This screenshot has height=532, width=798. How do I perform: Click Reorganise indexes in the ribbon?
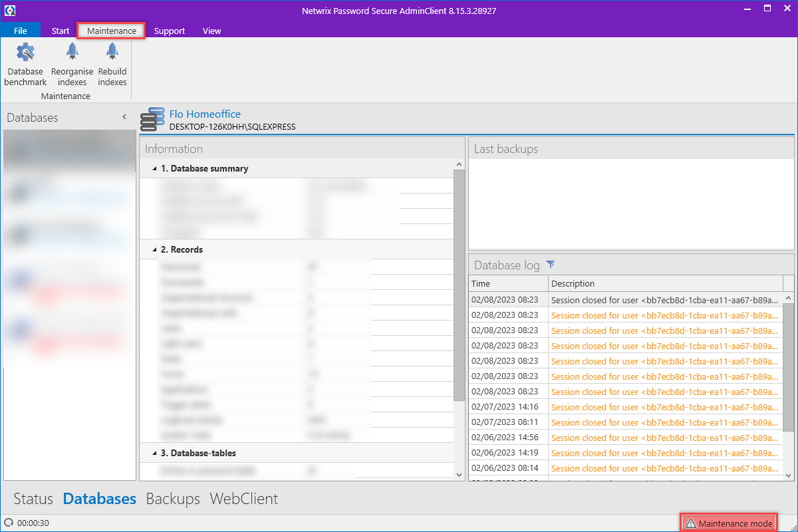(x=72, y=65)
